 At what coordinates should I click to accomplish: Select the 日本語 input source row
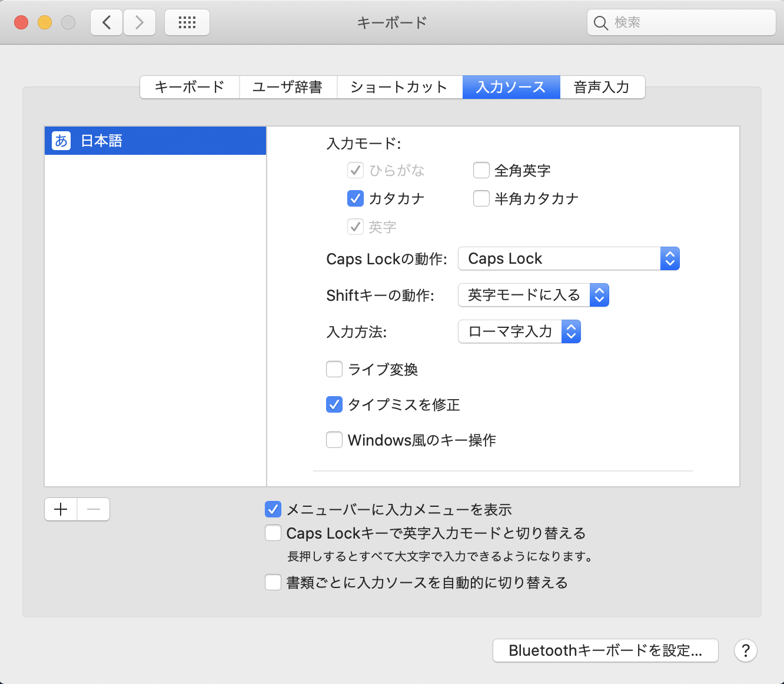(155, 141)
